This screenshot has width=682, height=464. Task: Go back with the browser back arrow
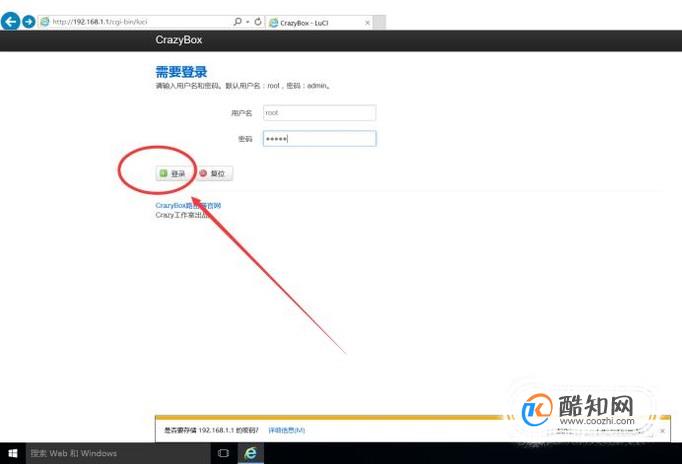(x=10, y=21)
